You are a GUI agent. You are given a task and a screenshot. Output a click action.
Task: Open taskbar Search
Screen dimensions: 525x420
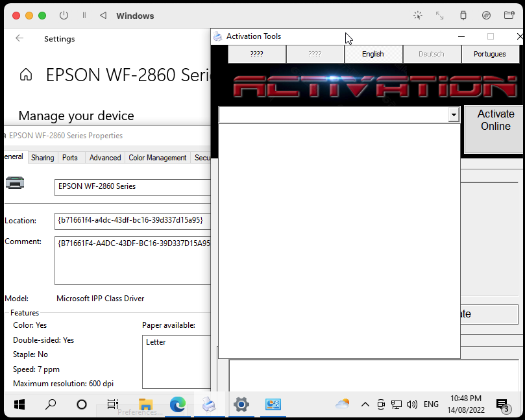tap(51, 404)
